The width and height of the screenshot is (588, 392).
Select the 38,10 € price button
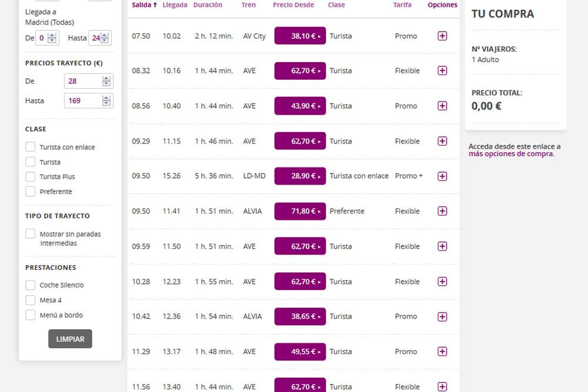pyautogui.click(x=300, y=36)
